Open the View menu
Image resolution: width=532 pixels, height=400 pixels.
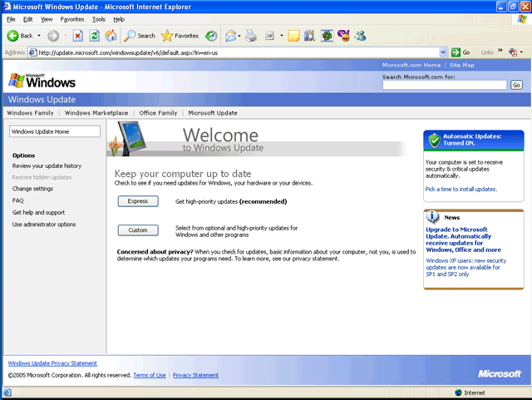coord(47,19)
